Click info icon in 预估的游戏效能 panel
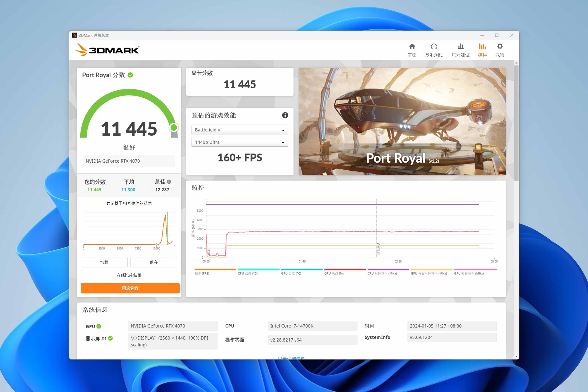This screenshot has height=392, width=588. tap(285, 115)
